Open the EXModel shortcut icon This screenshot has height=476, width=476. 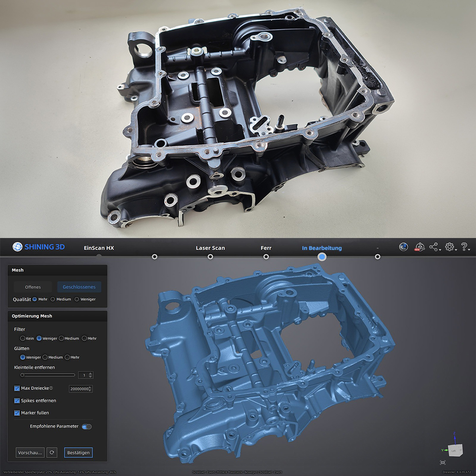click(403, 247)
